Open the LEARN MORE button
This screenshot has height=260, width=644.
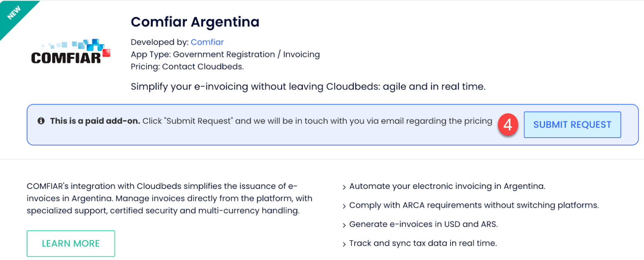pos(71,244)
